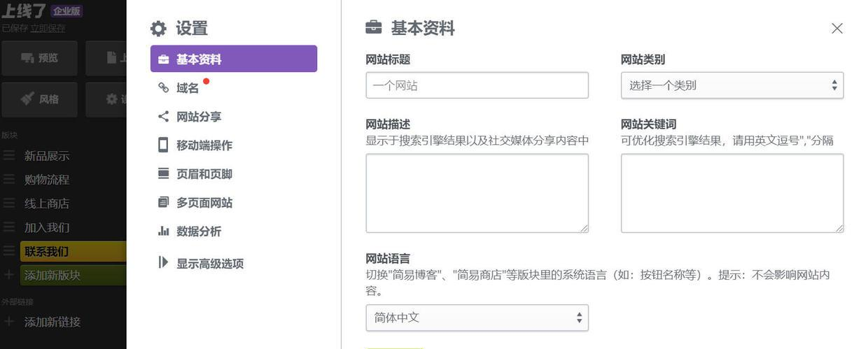Open the 网站类别 category dropdown
This screenshot has height=349, width=868.
731,85
